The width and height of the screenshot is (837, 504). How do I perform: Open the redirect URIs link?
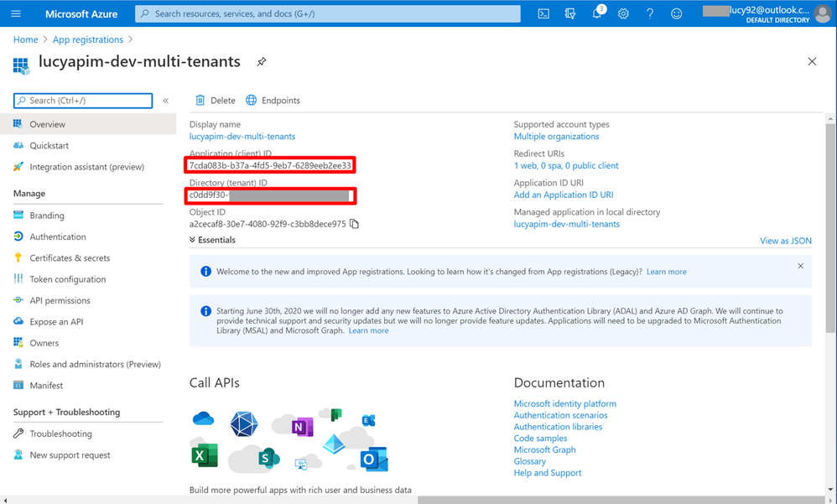click(566, 165)
